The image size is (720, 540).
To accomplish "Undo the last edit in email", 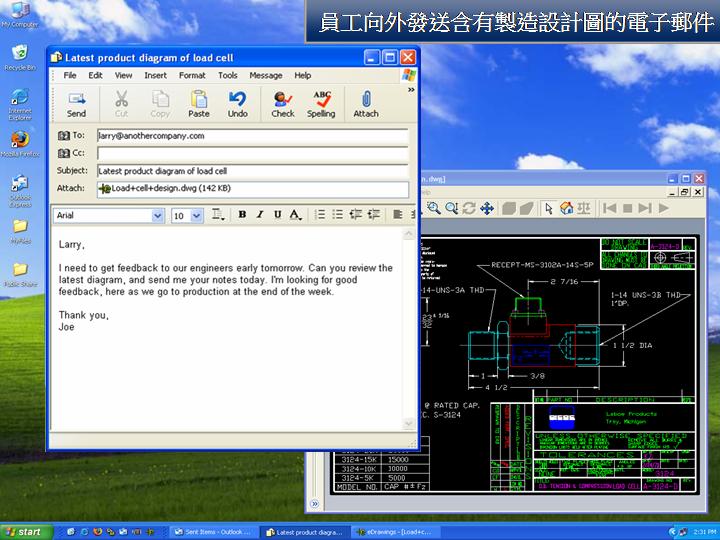I will 237,105.
